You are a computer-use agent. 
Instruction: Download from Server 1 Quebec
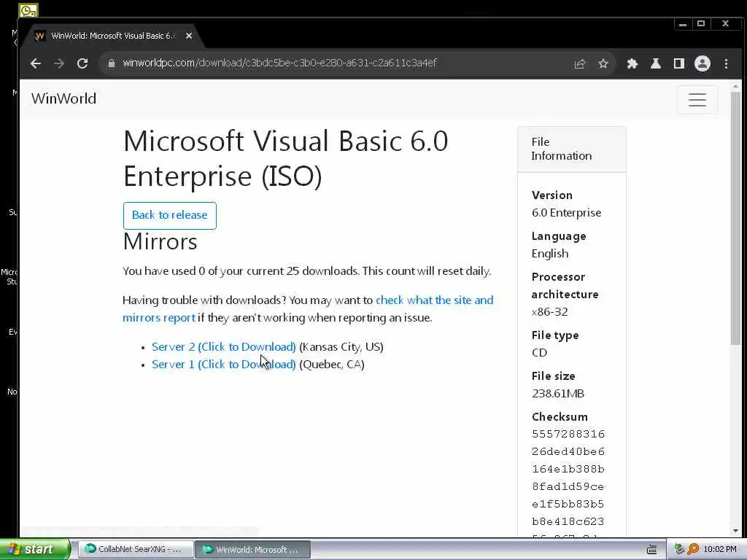coord(223,365)
